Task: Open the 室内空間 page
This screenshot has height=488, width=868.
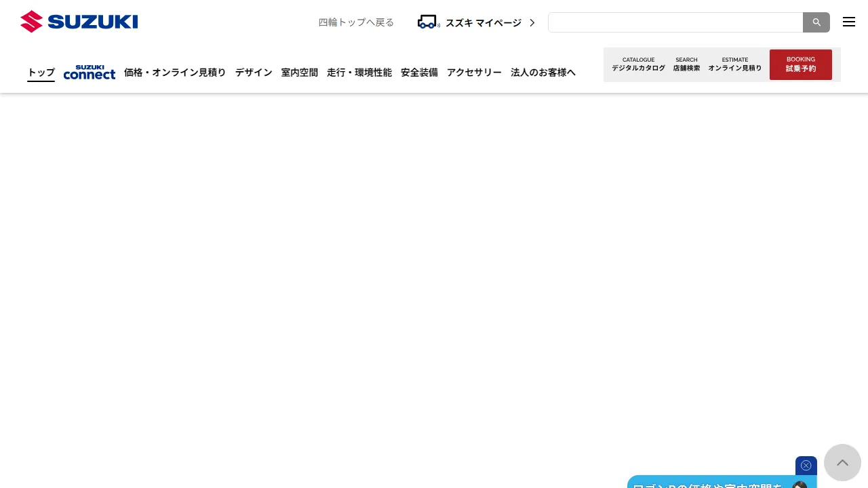Action: point(299,73)
